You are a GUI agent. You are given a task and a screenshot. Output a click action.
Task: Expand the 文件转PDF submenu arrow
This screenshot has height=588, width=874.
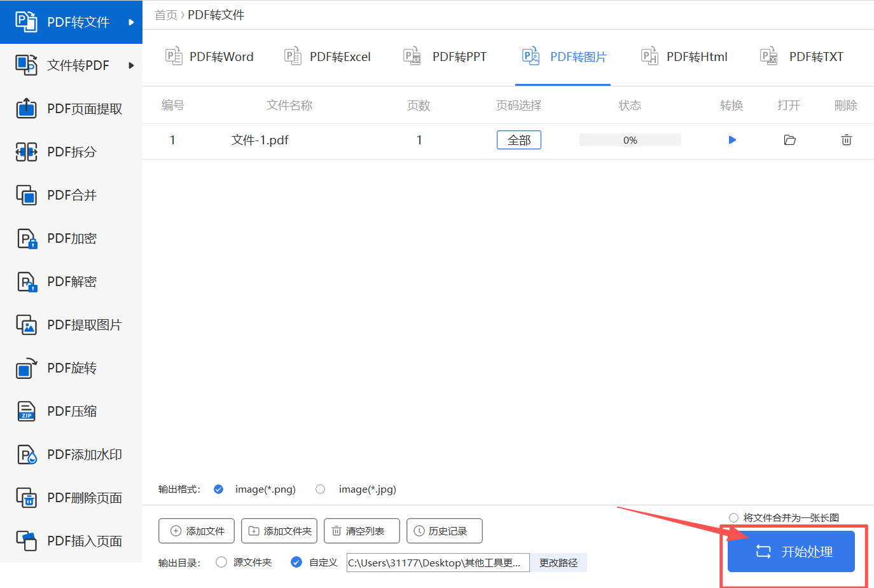tap(131, 65)
